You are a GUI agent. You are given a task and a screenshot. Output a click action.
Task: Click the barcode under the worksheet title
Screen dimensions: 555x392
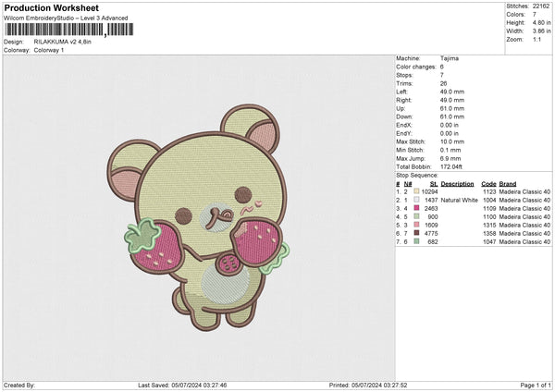tap(54, 30)
